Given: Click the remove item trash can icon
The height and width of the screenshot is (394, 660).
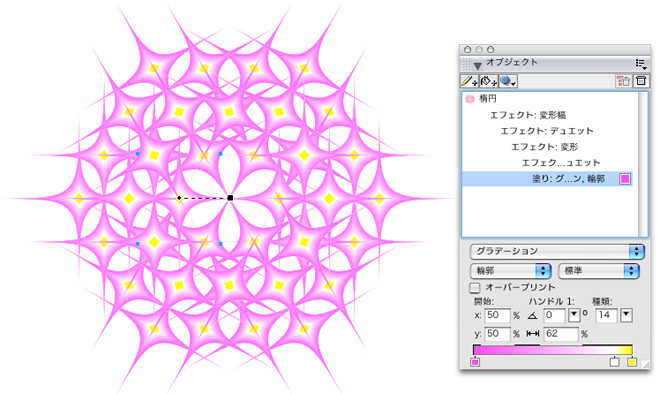Looking at the screenshot, I should [x=641, y=81].
